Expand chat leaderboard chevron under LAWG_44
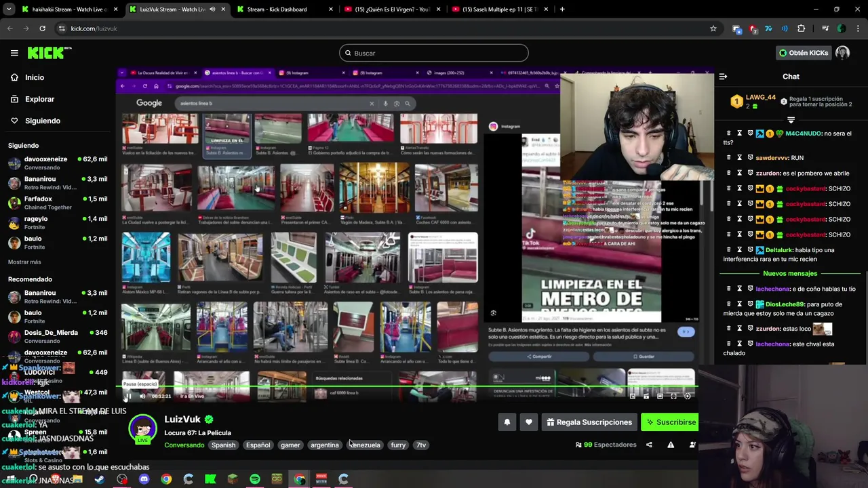 click(791, 119)
